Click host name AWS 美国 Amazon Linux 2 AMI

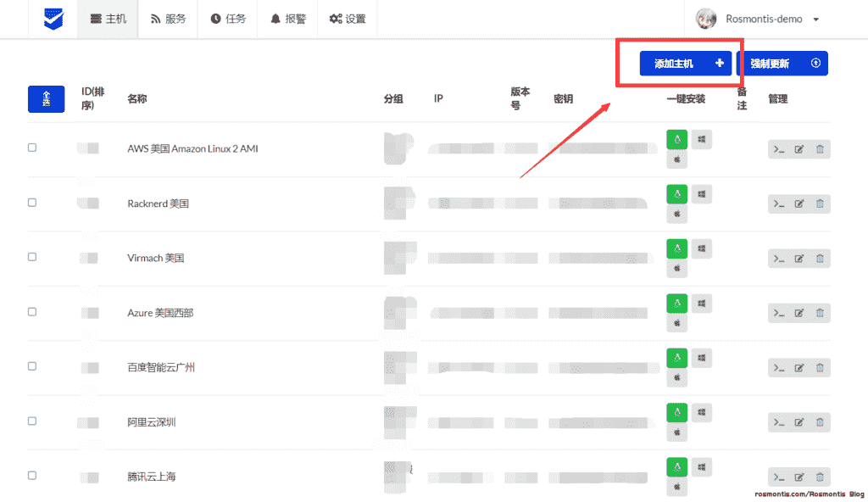point(192,148)
